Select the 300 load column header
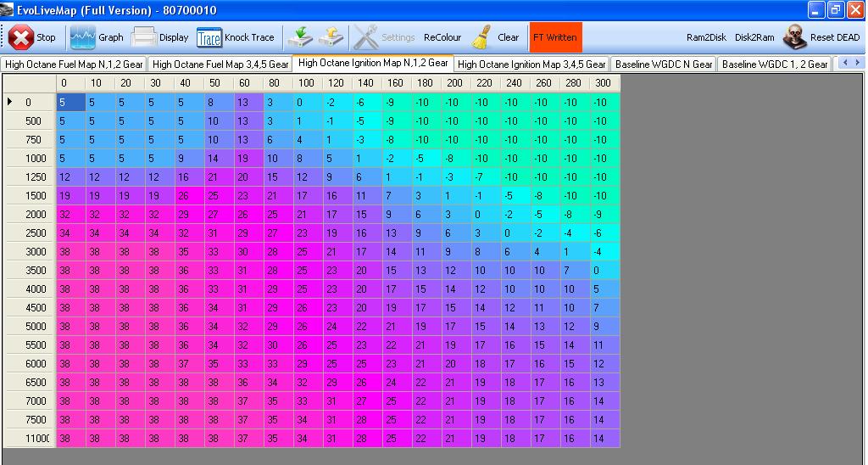 tap(602, 83)
